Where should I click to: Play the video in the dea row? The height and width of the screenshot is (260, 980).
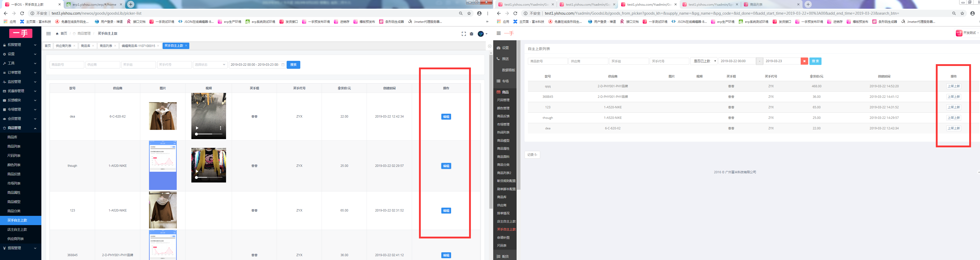coord(197,128)
